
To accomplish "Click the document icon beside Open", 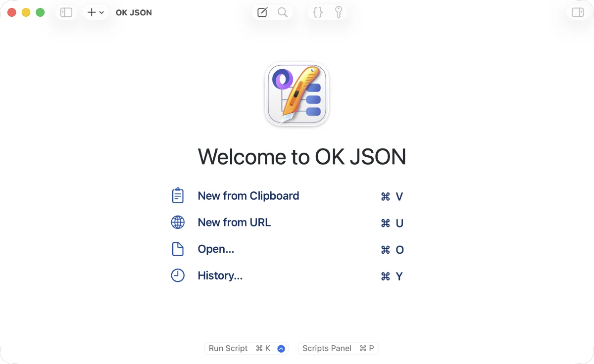I will point(178,249).
